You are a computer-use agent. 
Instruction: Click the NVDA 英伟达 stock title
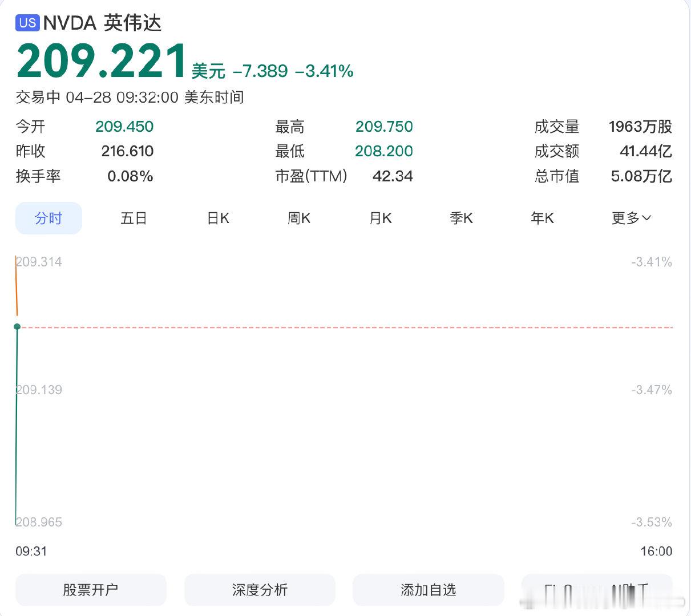click(x=103, y=23)
